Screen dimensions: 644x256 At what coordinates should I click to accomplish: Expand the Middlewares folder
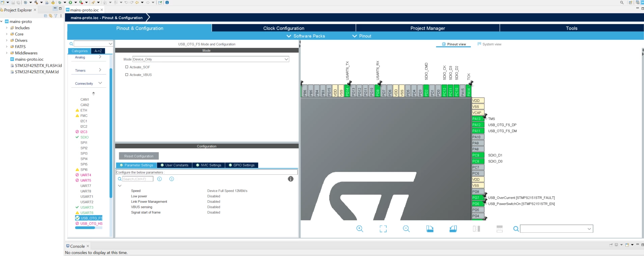[7, 53]
